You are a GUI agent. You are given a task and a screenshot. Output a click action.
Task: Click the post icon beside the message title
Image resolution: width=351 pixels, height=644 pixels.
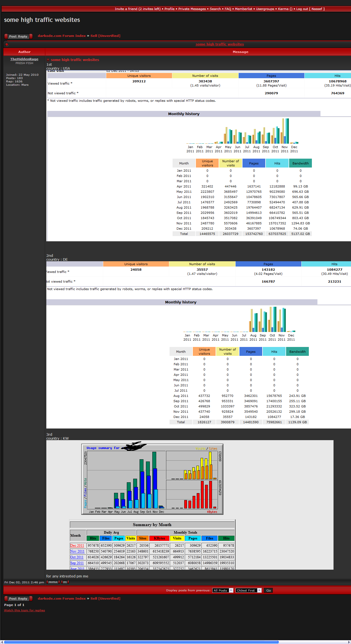48,60
